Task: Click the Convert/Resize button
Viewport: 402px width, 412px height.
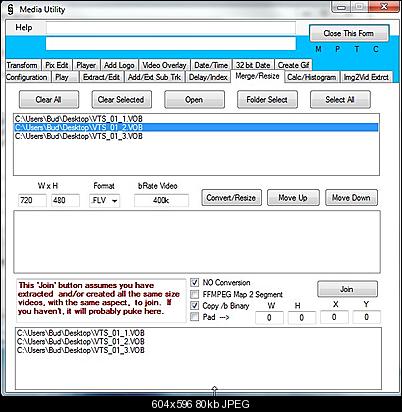Action: point(231,198)
